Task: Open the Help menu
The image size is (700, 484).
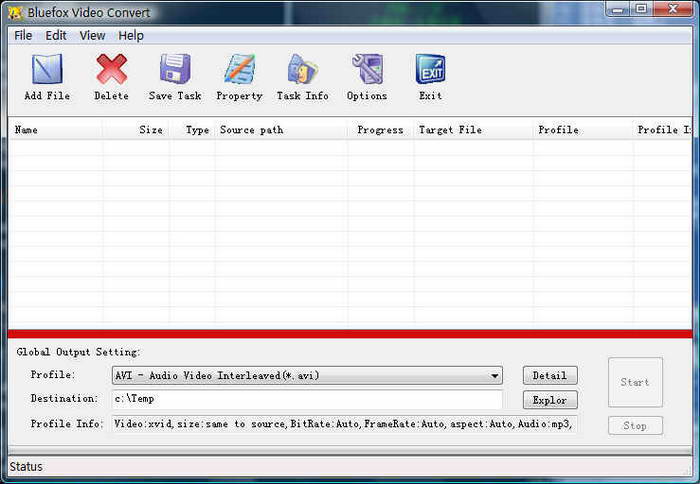Action: [x=131, y=35]
